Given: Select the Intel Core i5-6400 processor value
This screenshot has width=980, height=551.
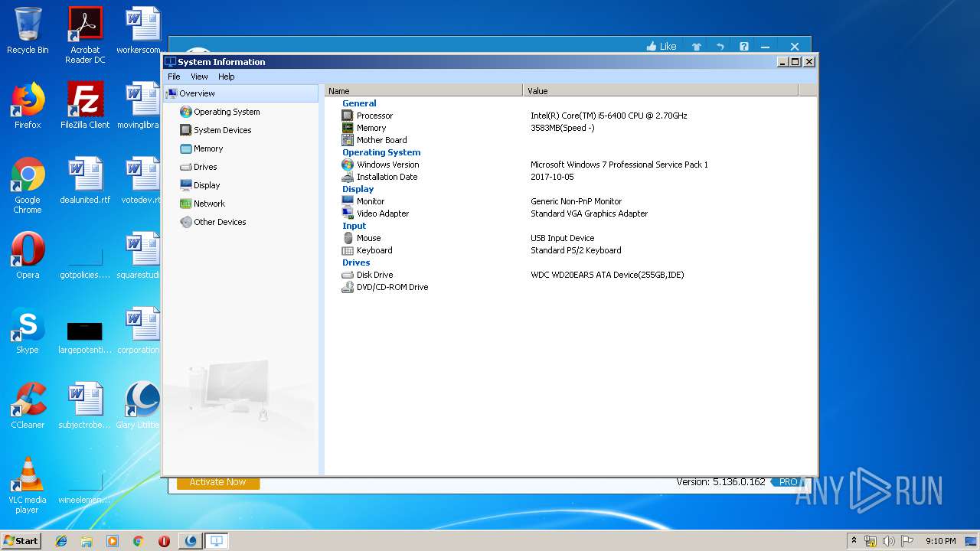Looking at the screenshot, I should [609, 116].
